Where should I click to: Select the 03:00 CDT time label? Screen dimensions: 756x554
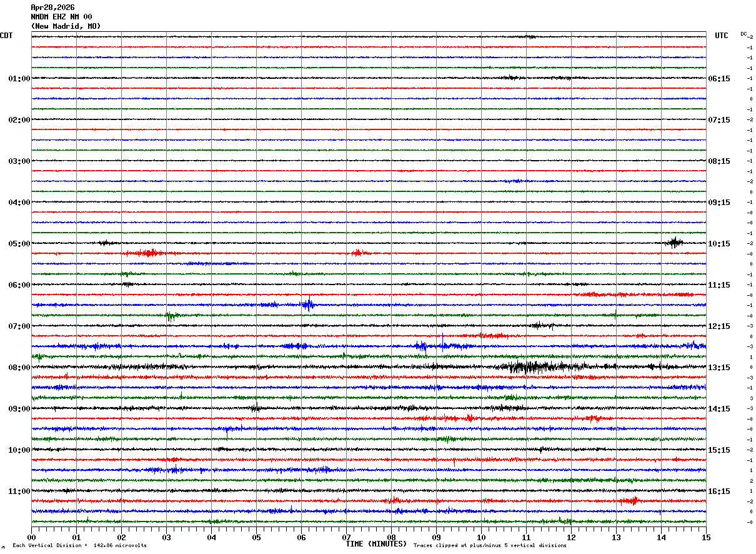pyautogui.click(x=19, y=161)
